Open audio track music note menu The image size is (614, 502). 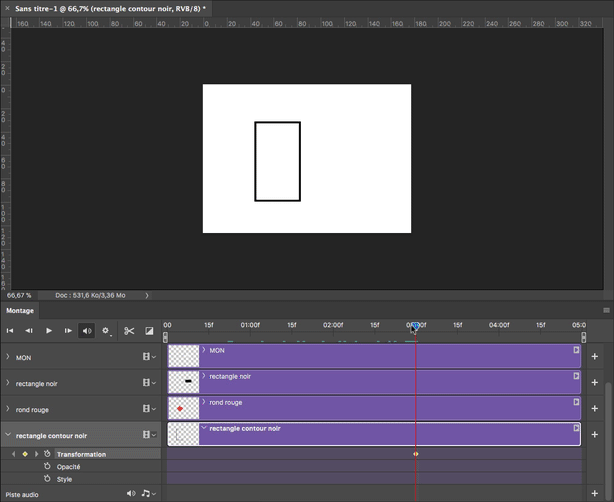click(x=148, y=493)
